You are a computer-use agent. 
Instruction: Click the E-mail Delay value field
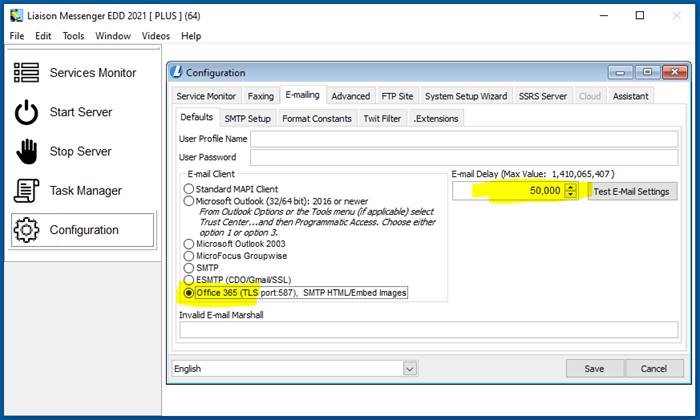509,191
